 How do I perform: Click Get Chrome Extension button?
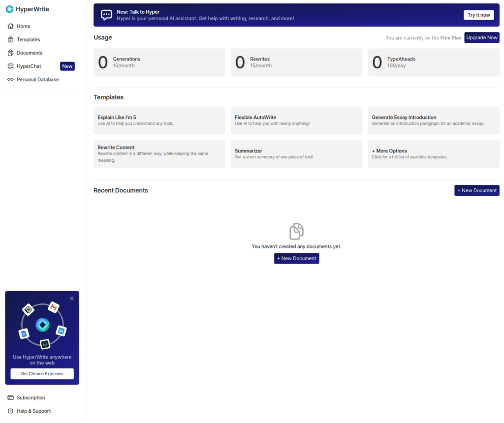(x=42, y=373)
